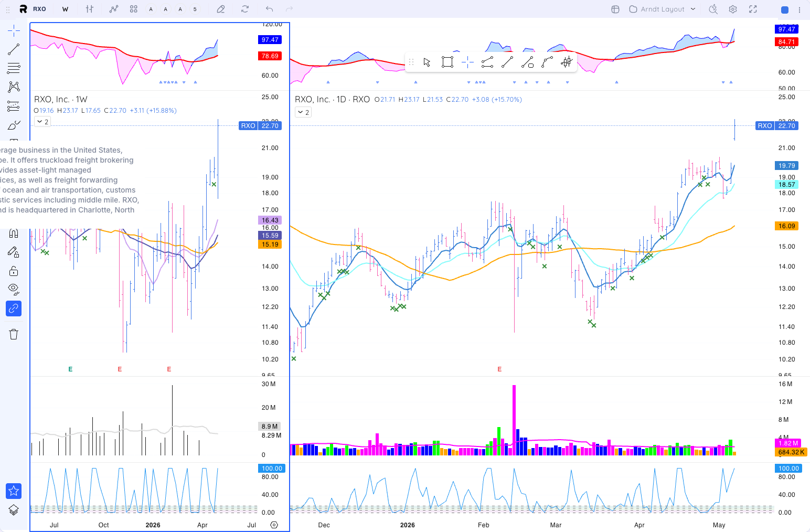Click the weekly chart title RXO, Inc. · 1W

coord(61,99)
